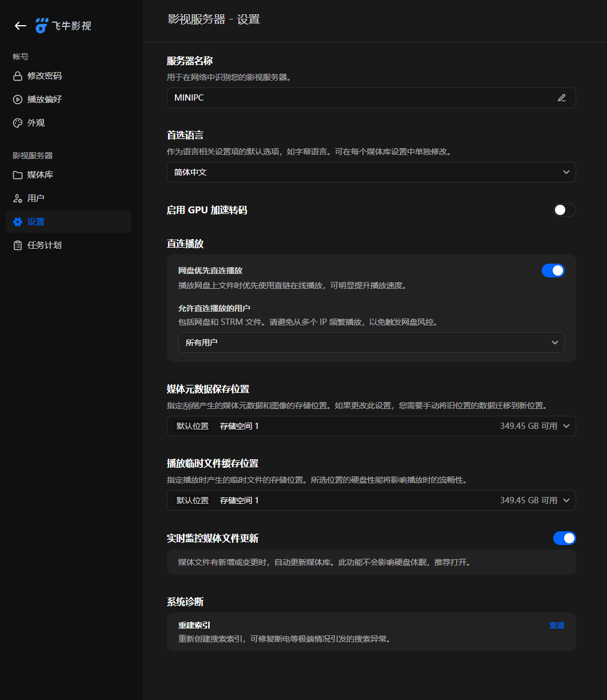Click the 服务器名称 heading
The height and width of the screenshot is (700, 607).
point(190,61)
